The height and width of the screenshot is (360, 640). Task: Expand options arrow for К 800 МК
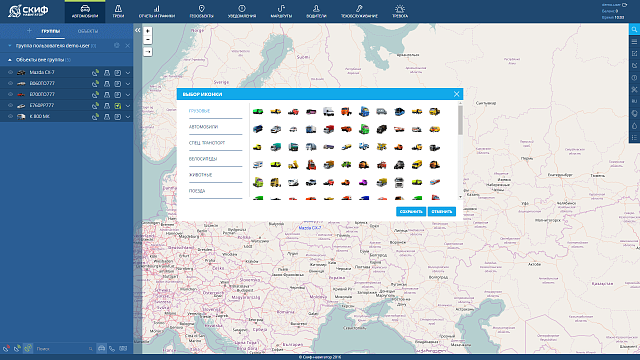point(128,117)
